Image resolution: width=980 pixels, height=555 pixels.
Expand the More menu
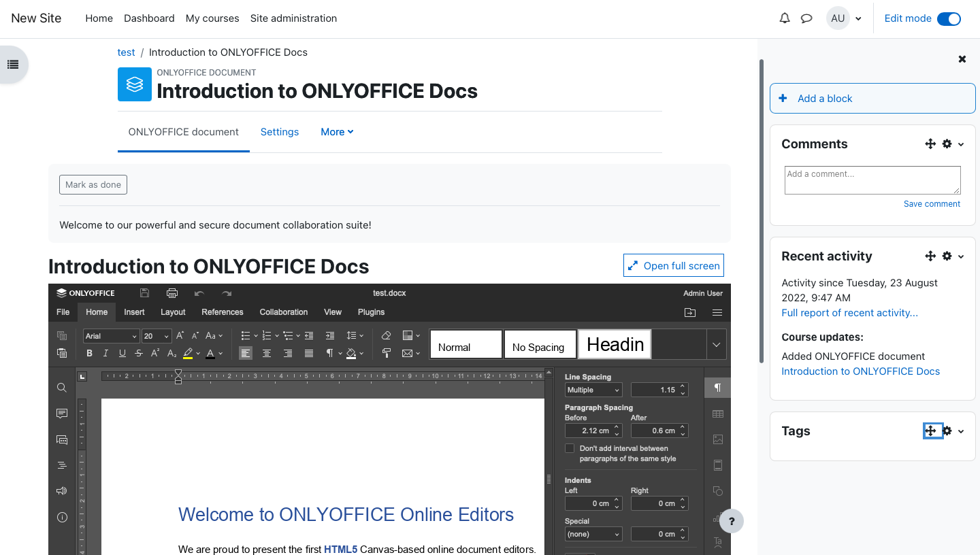point(337,132)
